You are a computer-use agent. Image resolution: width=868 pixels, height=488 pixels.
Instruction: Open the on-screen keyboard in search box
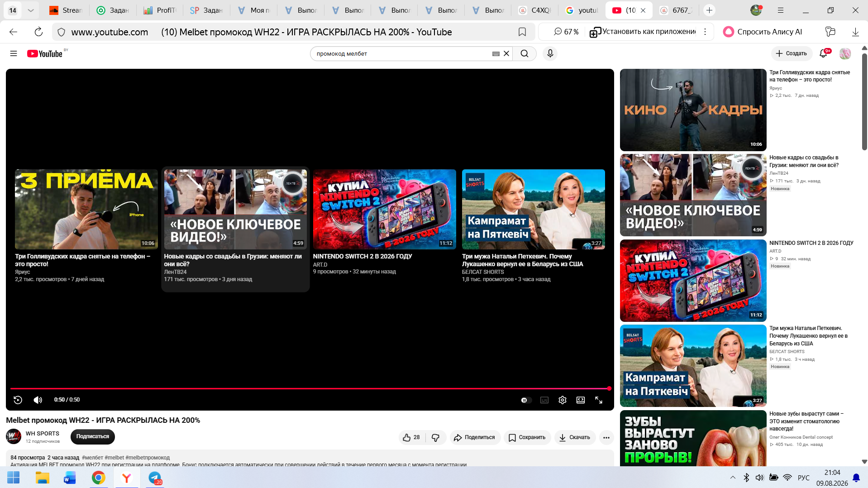click(x=496, y=53)
